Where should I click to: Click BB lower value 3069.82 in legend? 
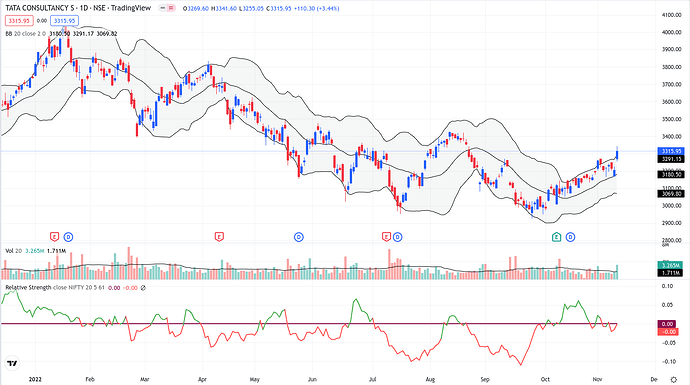107,33
